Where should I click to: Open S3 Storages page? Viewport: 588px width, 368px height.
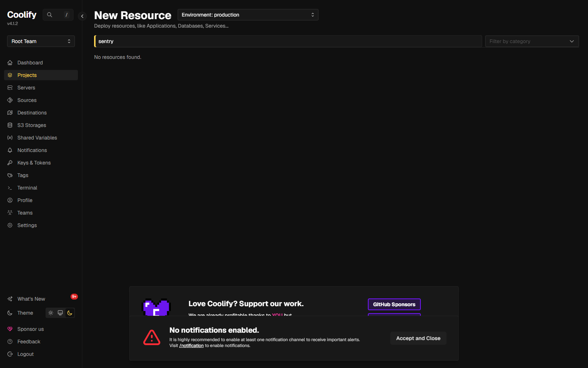point(41,125)
